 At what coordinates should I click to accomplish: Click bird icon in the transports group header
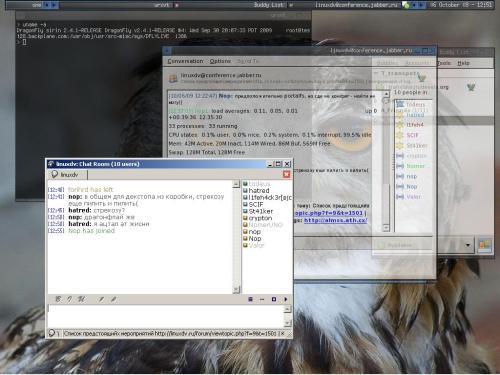click(x=422, y=78)
